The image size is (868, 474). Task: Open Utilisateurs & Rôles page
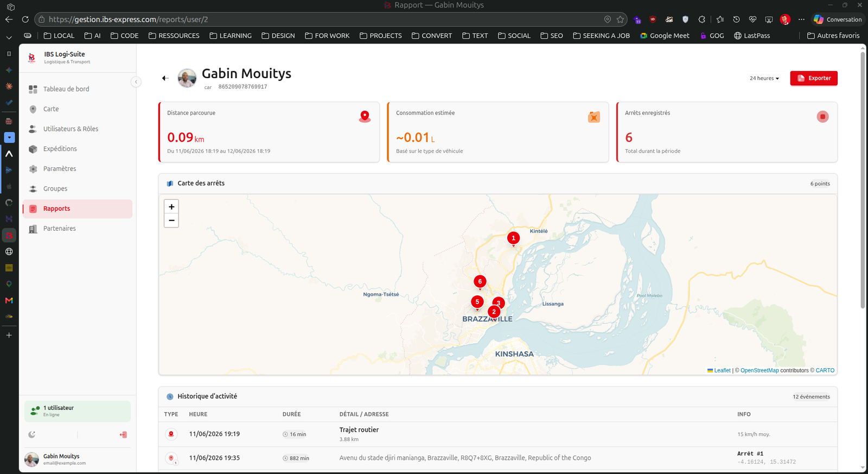(x=78, y=129)
